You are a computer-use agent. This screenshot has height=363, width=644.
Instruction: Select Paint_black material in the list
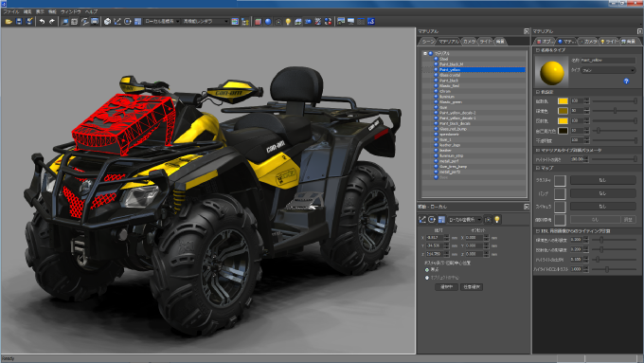click(x=449, y=81)
